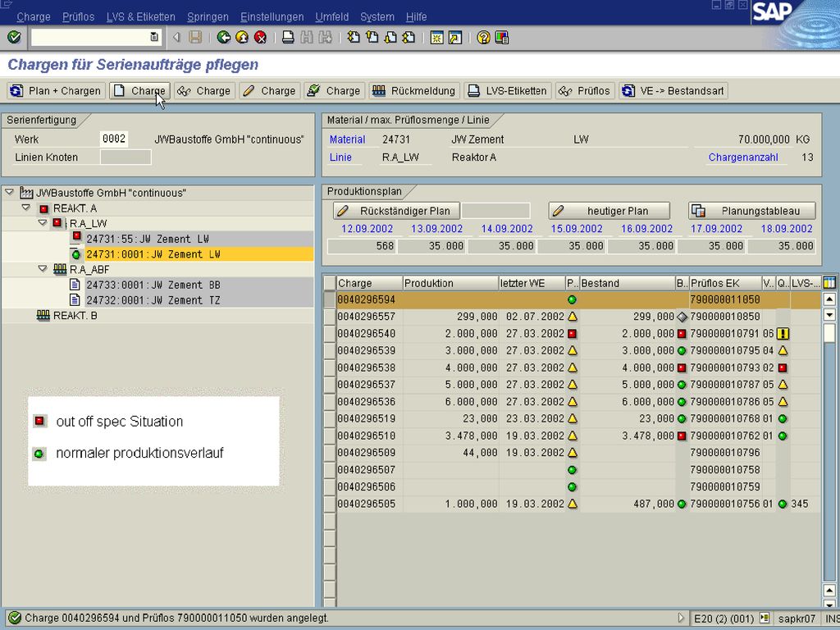The height and width of the screenshot is (630, 840).
Task: Click the Planungstableau button
Action: pyautogui.click(x=751, y=211)
